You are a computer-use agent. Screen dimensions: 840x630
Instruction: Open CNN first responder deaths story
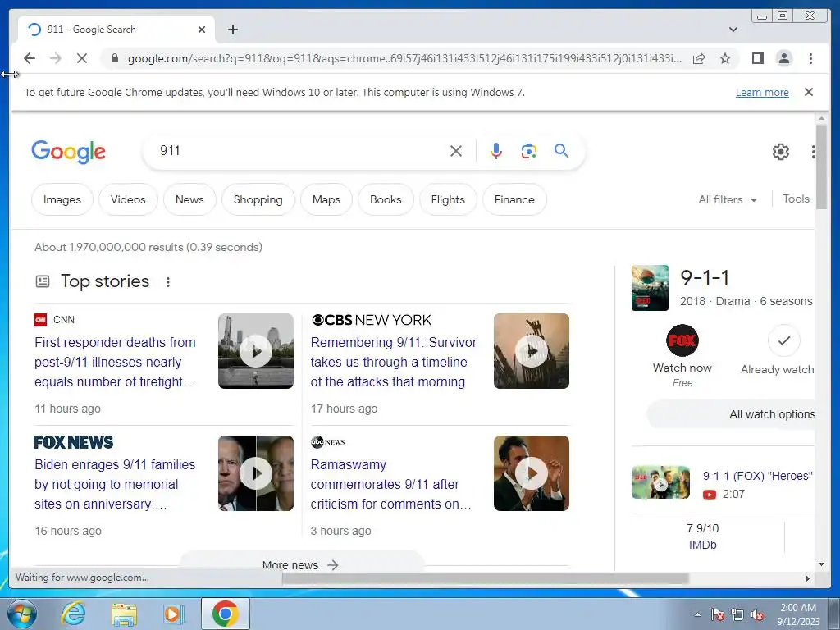pos(115,362)
